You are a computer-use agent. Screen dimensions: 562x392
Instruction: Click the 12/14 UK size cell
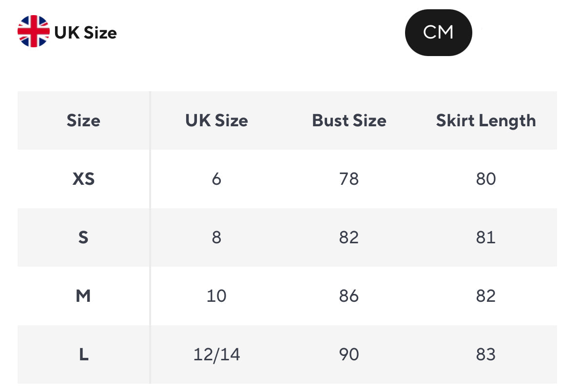tap(216, 354)
